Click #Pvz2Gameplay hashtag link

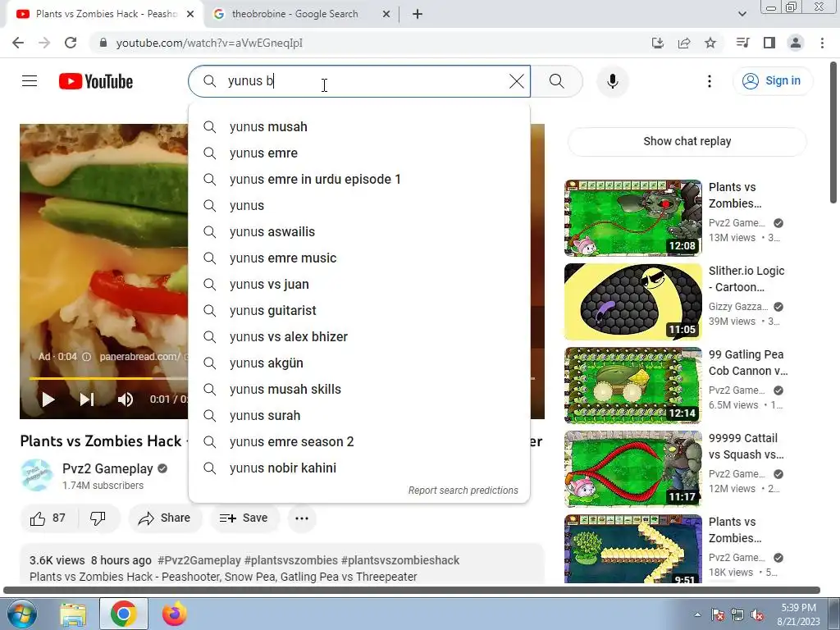coord(199,560)
